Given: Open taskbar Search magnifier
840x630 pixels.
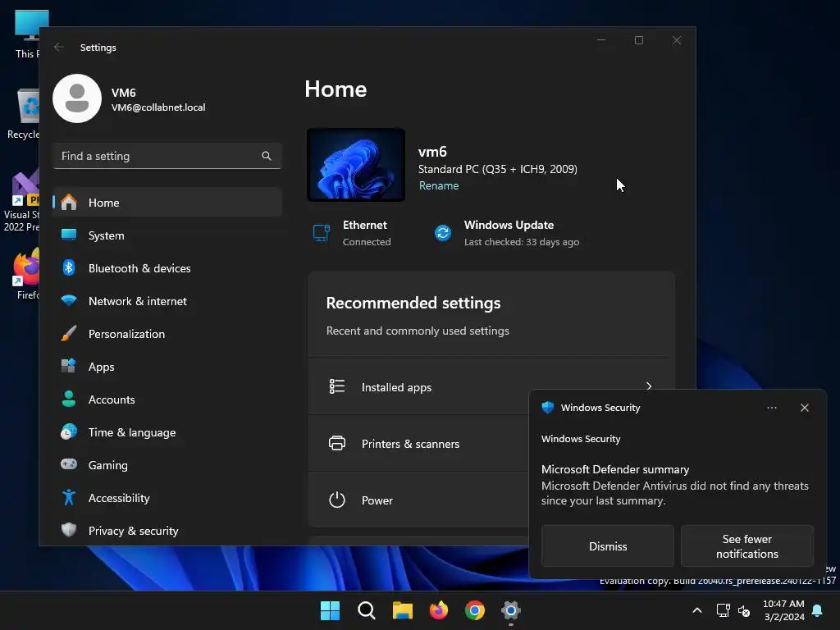Looking at the screenshot, I should click(367, 610).
